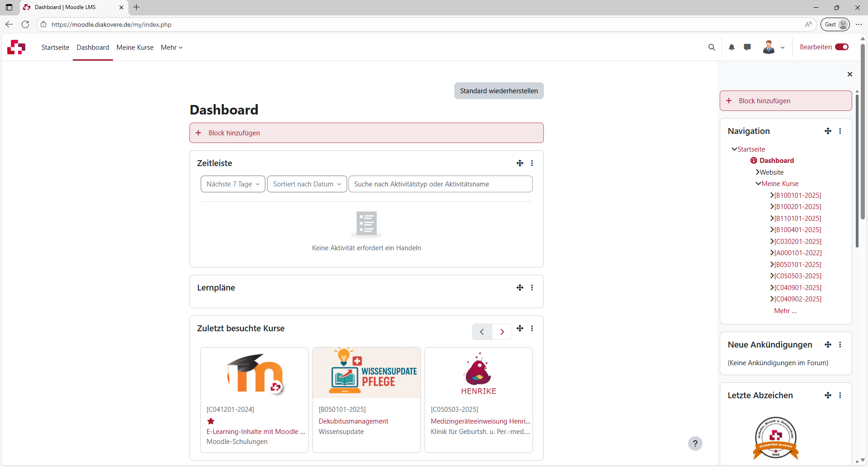
Task: Open the Lernpläne block actions menu
Action: click(x=532, y=288)
